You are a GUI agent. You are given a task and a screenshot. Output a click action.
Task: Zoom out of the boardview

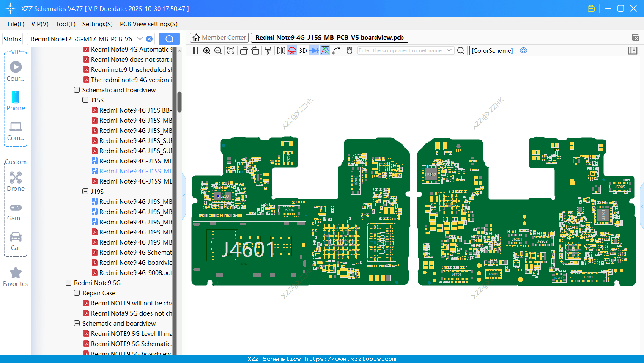pos(217,50)
